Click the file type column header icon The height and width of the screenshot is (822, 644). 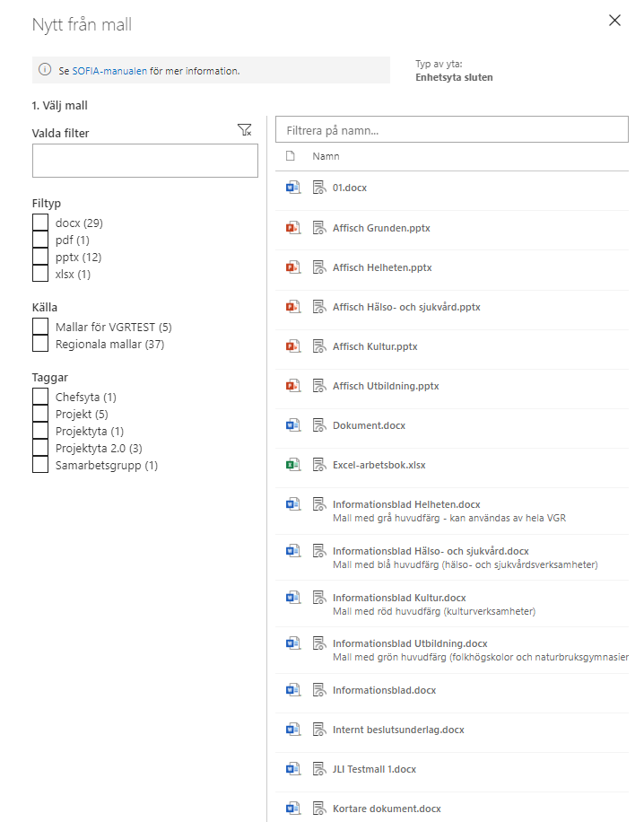pyautogui.click(x=290, y=156)
